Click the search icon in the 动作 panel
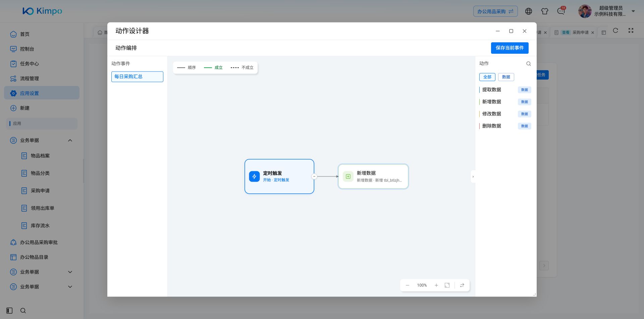The image size is (644, 319). pos(528,64)
